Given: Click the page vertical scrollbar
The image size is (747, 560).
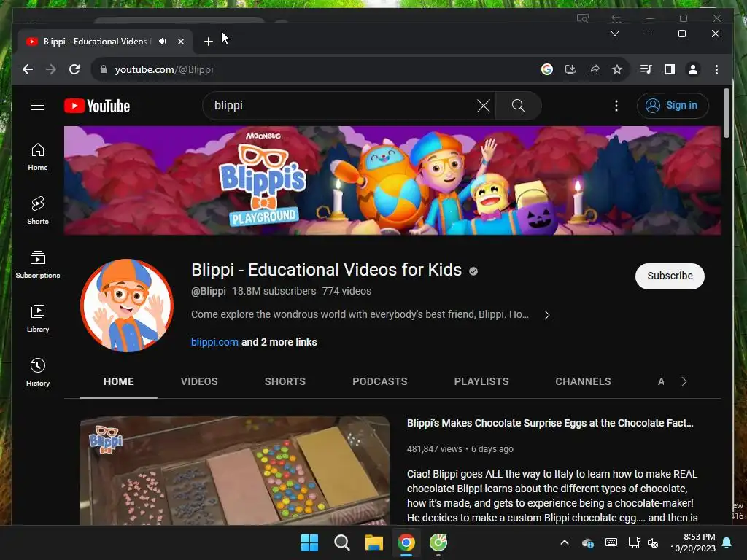Looking at the screenshot, I should [726, 113].
